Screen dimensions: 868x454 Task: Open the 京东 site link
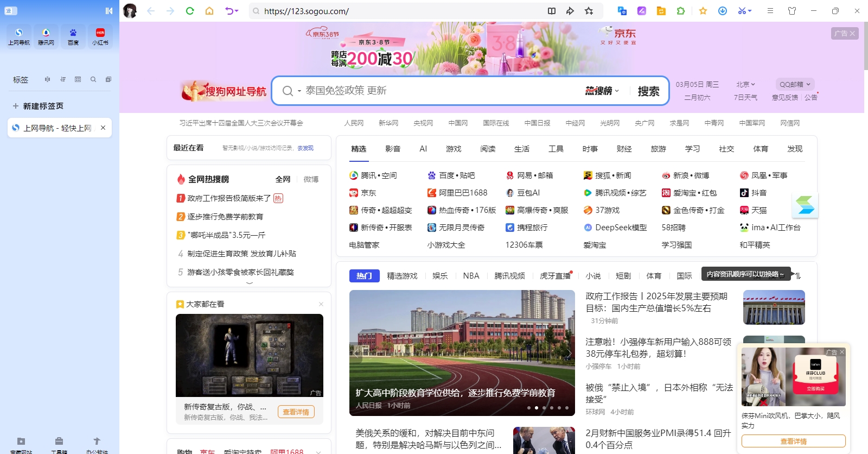click(x=368, y=193)
